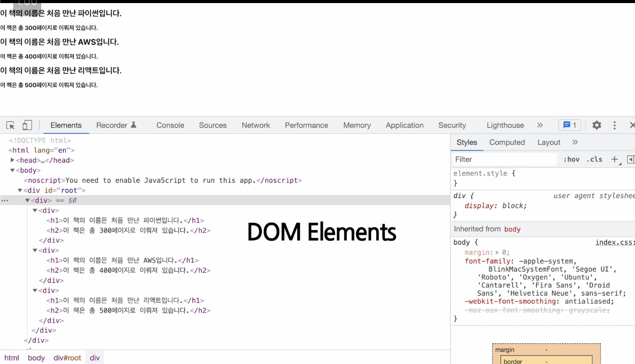
Task: Toggle the .cls class editor
Action: [x=595, y=159]
